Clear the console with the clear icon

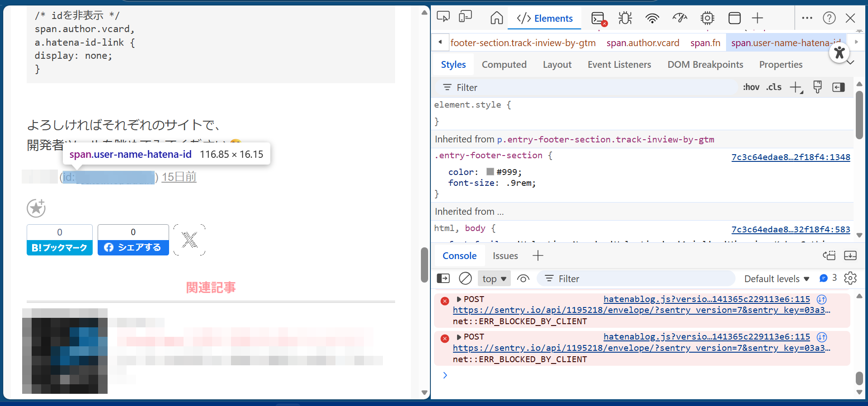click(465, 279)
